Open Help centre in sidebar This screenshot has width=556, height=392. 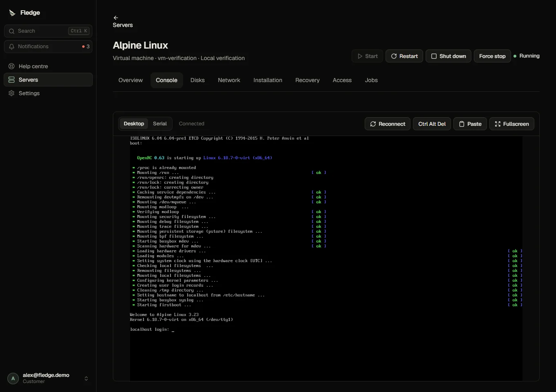pos(48,66)
